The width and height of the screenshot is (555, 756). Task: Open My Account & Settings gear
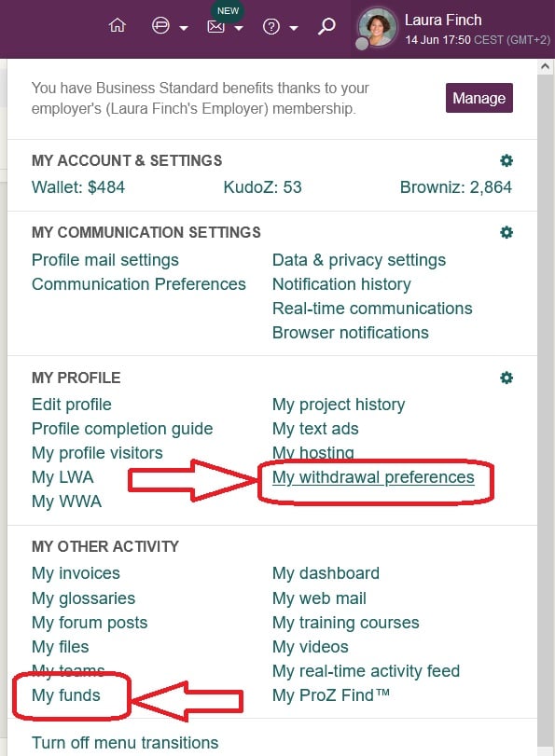pyautogui.click(x=506, y=160)
